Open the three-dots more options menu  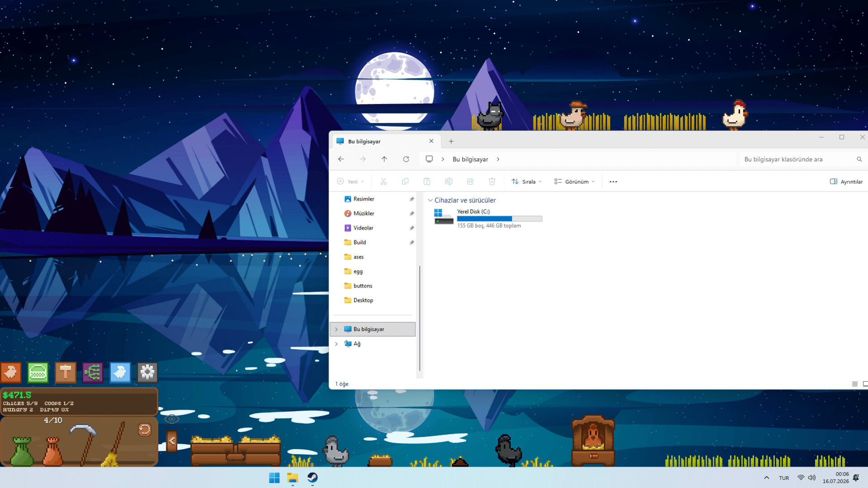(x=613, y=182)
